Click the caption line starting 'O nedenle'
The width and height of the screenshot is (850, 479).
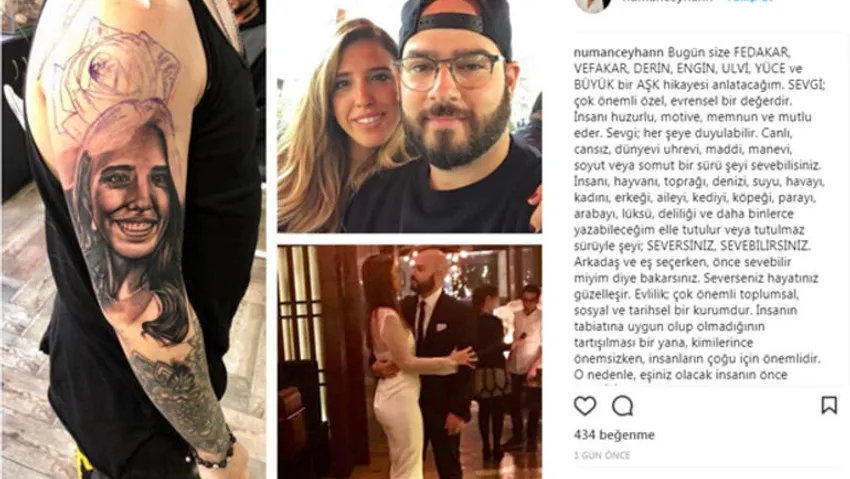coord(681,375)
